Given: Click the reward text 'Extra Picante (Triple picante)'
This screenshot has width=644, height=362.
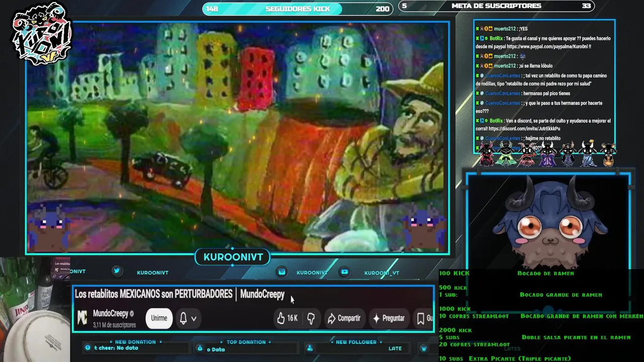Looking at the screenshot, I should [x=520, y=358].
